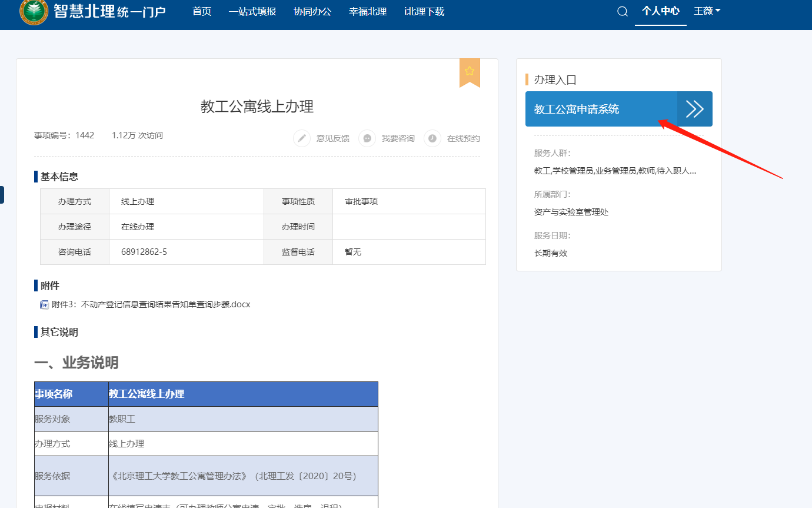The image size is (812, 508).
Task: Click the Word document icon beside 附件3
Action: [x=44, y=304]
